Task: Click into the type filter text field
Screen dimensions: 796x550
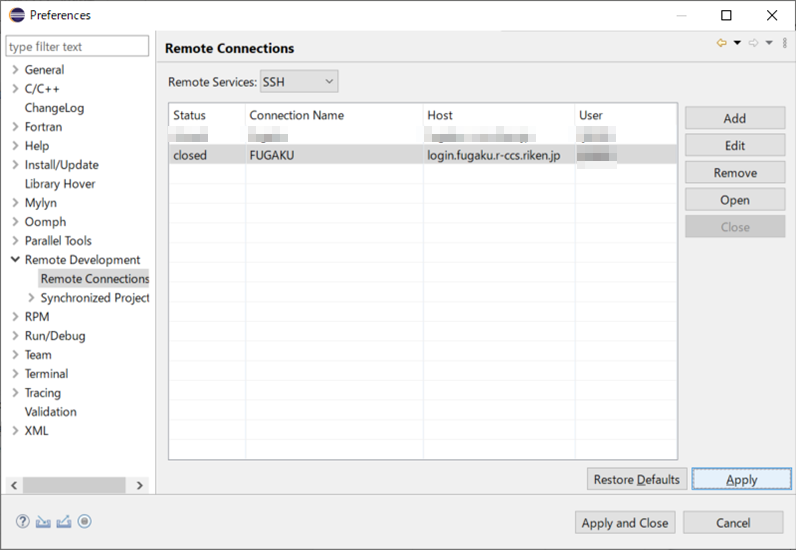Action: [77, 46]
